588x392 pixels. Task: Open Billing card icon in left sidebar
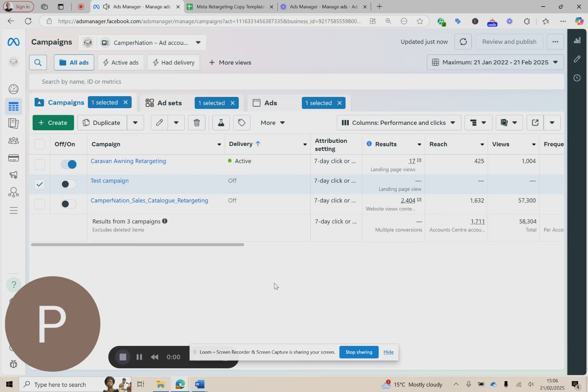point(13,158)
